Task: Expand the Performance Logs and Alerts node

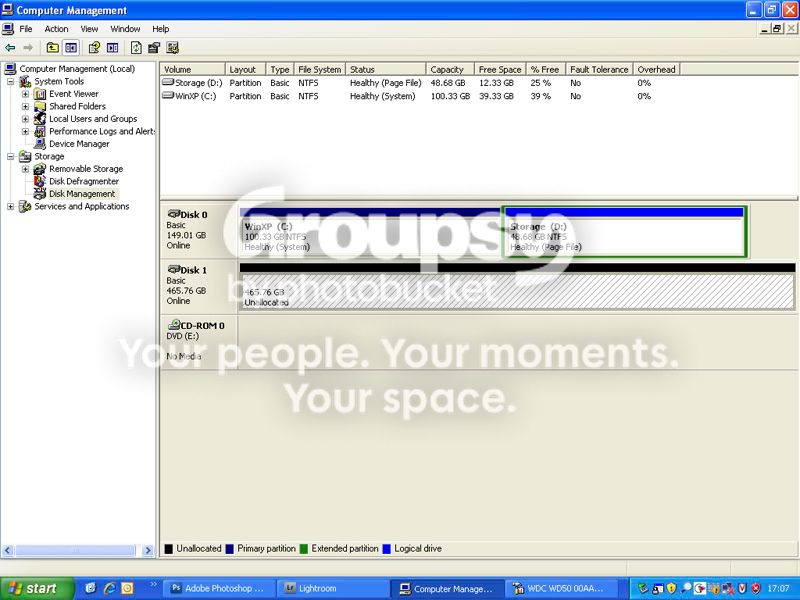Action: 25,132
